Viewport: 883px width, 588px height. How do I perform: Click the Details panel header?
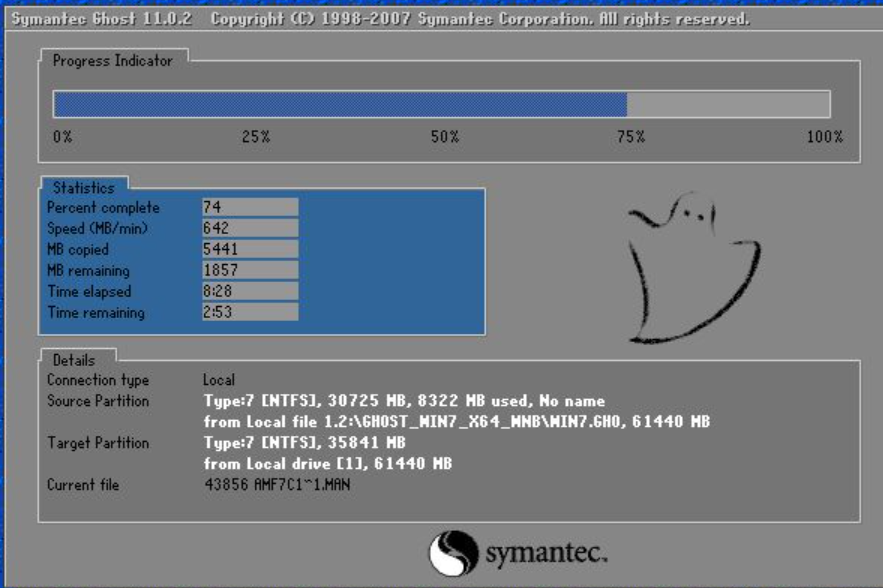click(x=74, y=360)
